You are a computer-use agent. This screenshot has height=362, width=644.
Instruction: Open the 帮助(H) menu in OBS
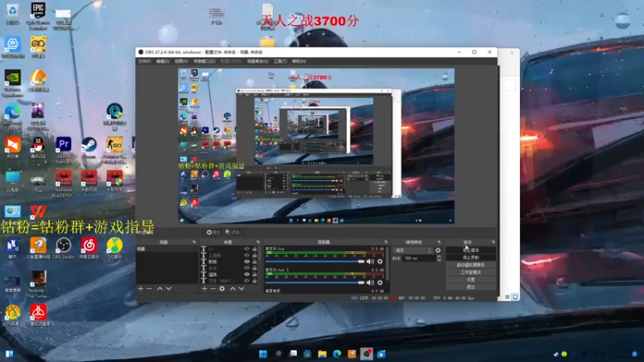pos(299,61)
